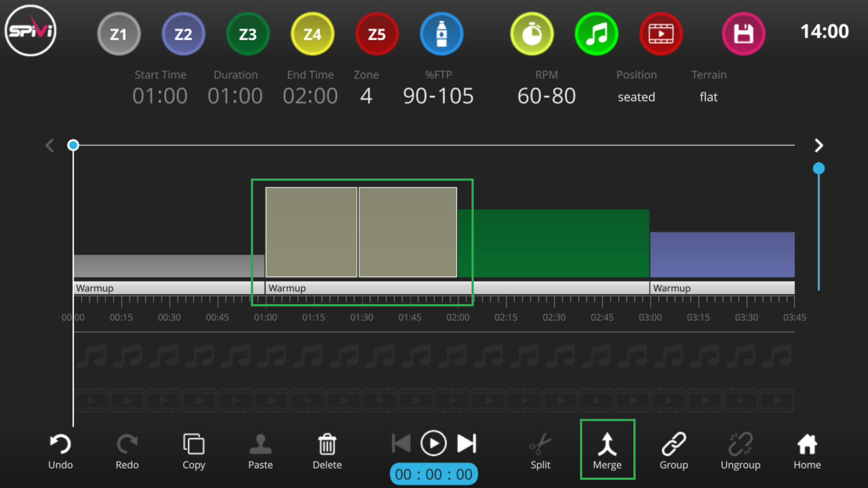Viewport: 868px width, 488px height.
Task: Advance timeline with right chevron arrow
Action: pyautogui.click(x=818, y=145)
